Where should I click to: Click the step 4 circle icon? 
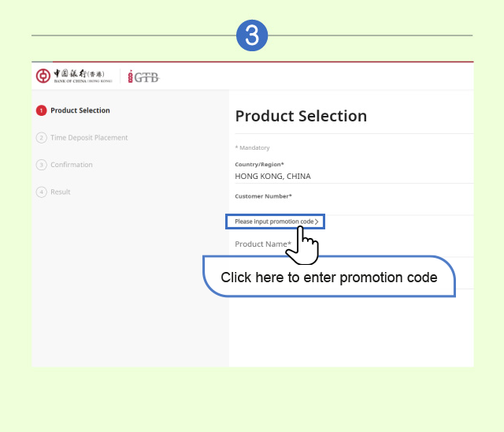(x=42, y=192)
